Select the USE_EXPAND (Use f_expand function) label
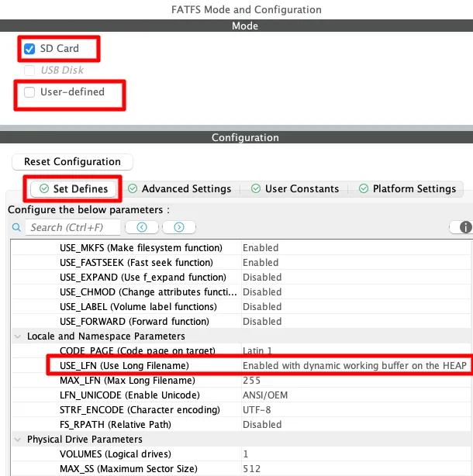 [143, 278]
